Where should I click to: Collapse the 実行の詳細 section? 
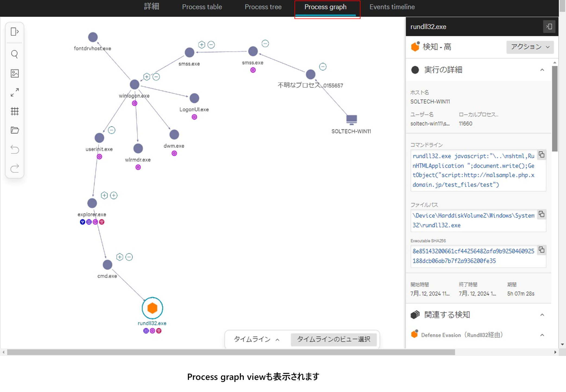click(542, 70)
